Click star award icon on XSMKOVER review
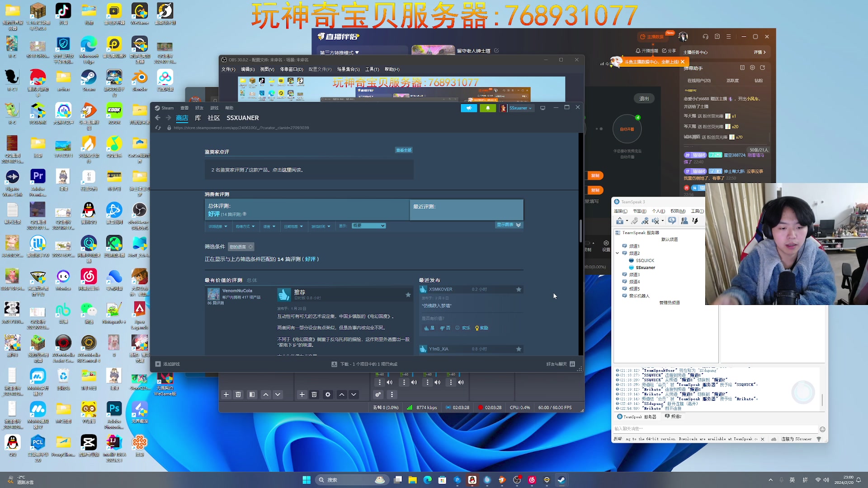The width and height of the screenshot is (868, 488). click(x=519, y=289)
